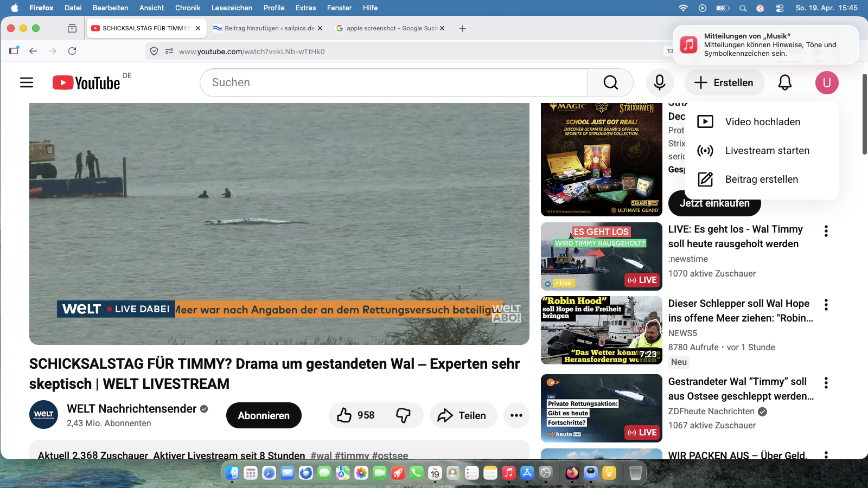The width and height of the screenshot is (868, 488).
Task: Start voice search with the microphone icon
Action: click(x=660, y=82)
